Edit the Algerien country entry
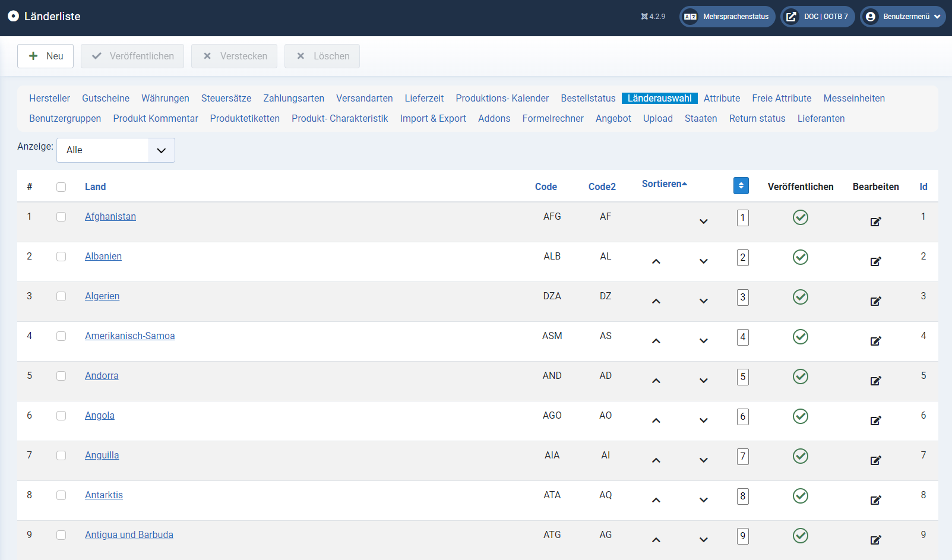 (875, 301)
